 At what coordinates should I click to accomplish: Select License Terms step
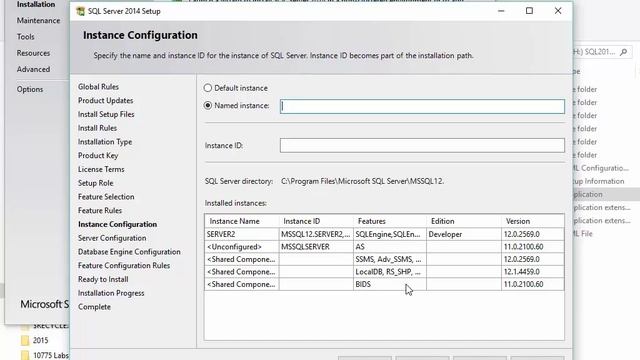click(101, 169)
